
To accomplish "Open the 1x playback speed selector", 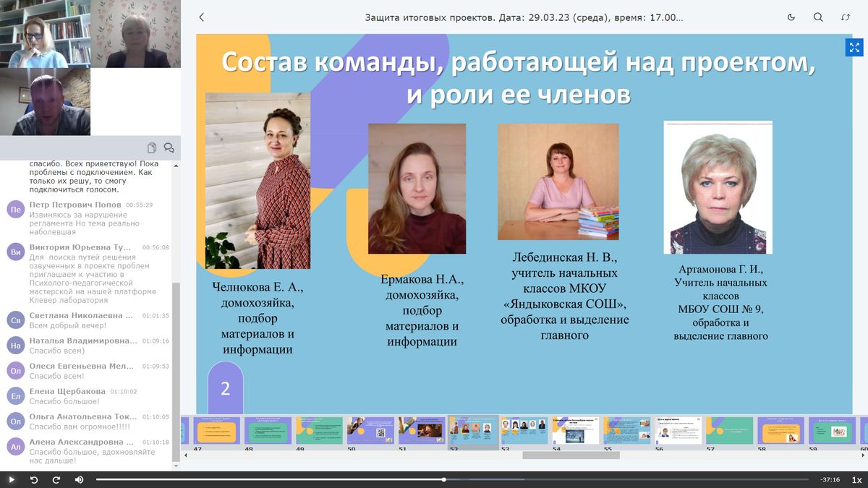I will tap(856, 480).
